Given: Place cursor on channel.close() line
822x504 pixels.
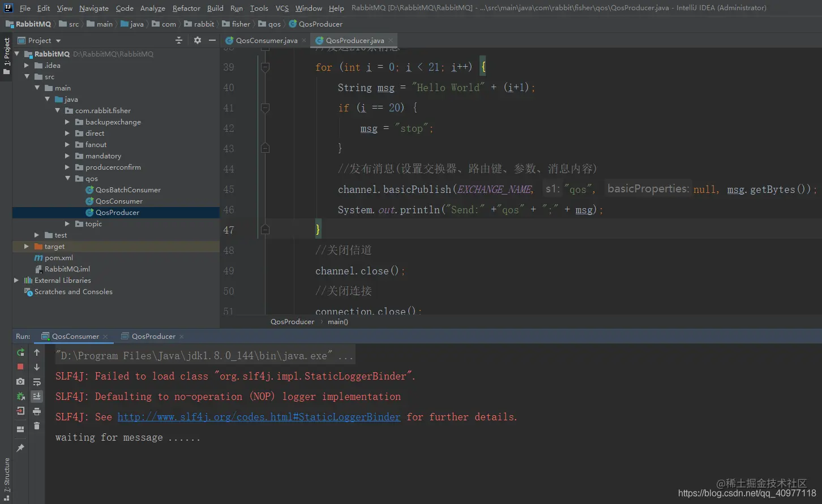Looking at the screenshot, I should (x=360, y=271).
